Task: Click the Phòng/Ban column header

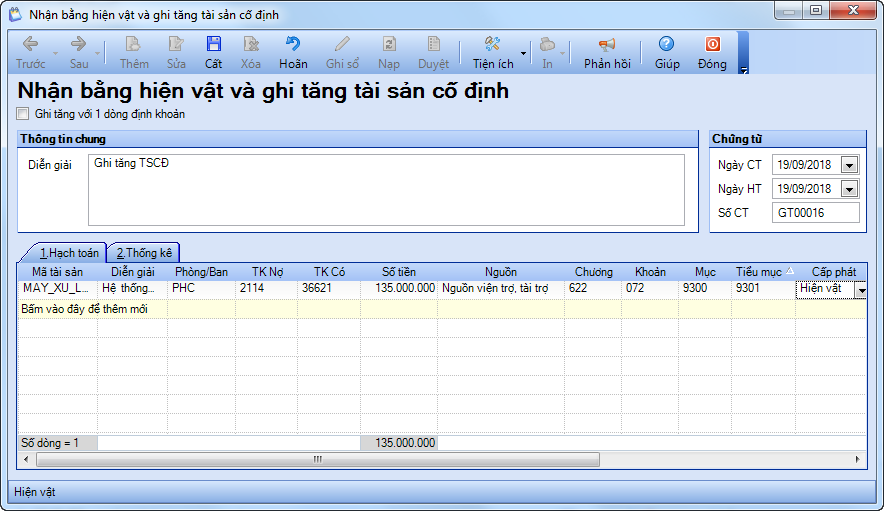Action: coord(201,272)
